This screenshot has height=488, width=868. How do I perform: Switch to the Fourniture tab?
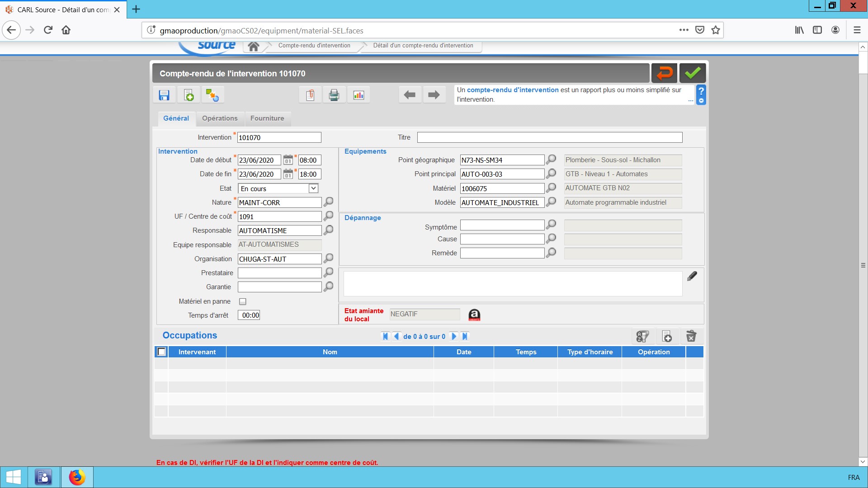point(267,118)
